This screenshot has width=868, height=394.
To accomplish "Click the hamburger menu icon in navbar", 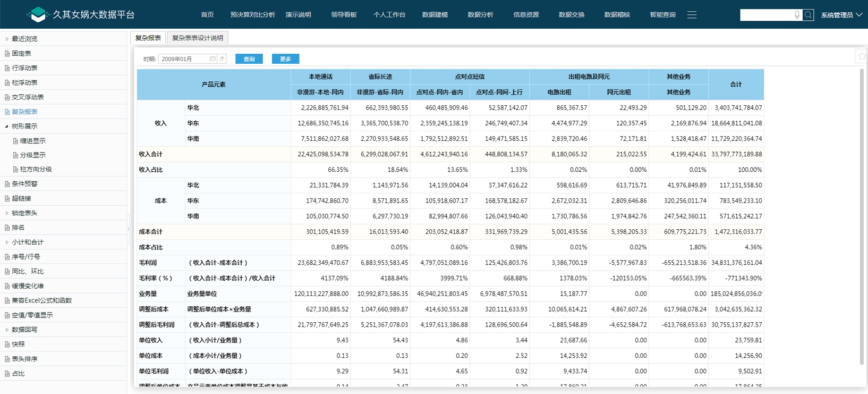I will pos(692,15).
